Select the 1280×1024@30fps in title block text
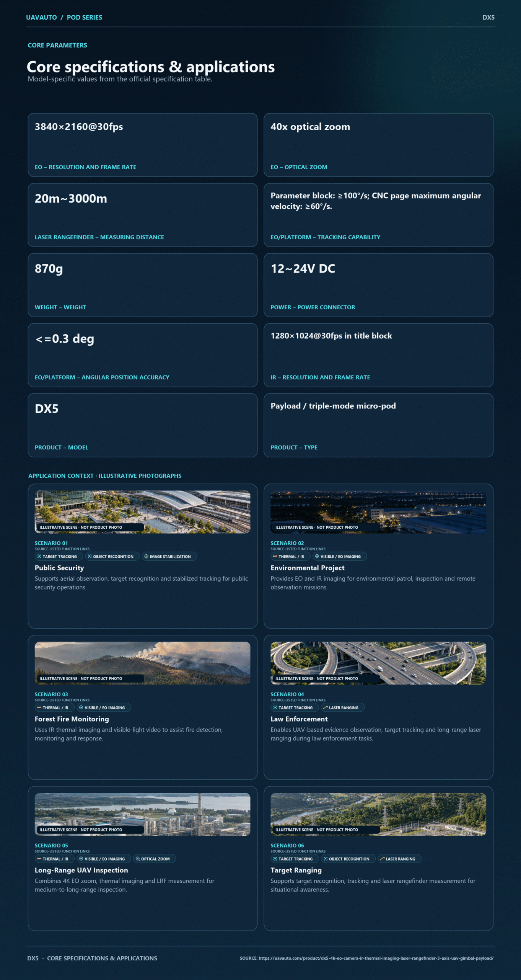Viewport: 521px width, 980px height. pos(331,336)
